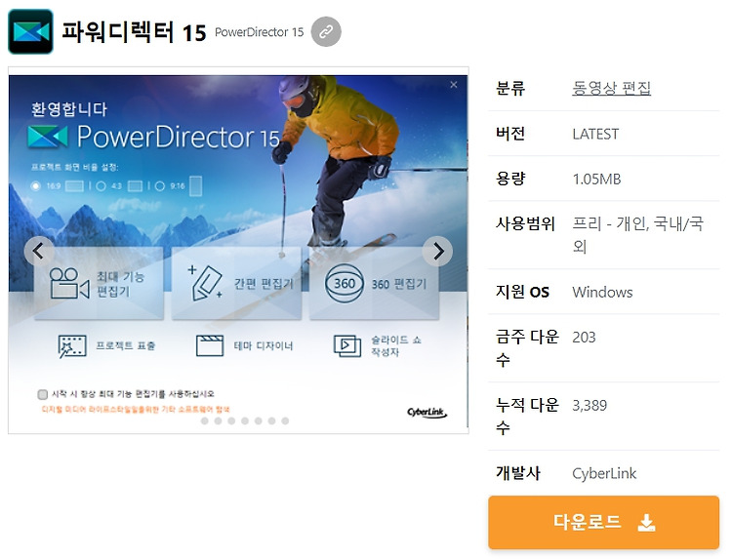Open 테마 디자이너 theme designer
732x560 pixels.
point(244,345)
